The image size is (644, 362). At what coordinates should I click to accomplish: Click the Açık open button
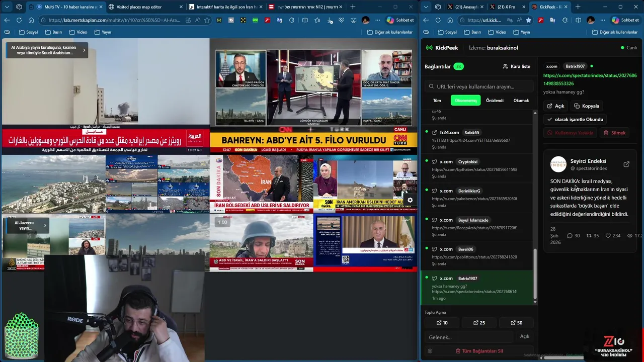556,106
